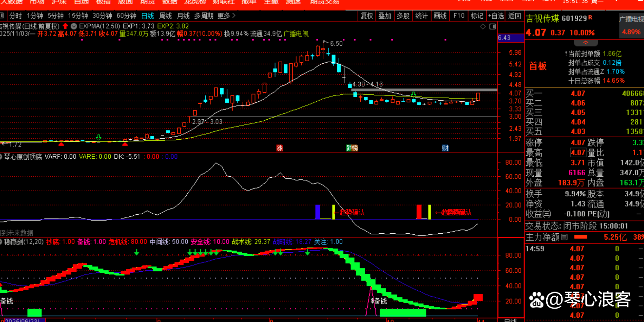The width and height of the screenshot is (644, 322).
Task: Expand the 更多 periods menu
Action: coord(226,16)
